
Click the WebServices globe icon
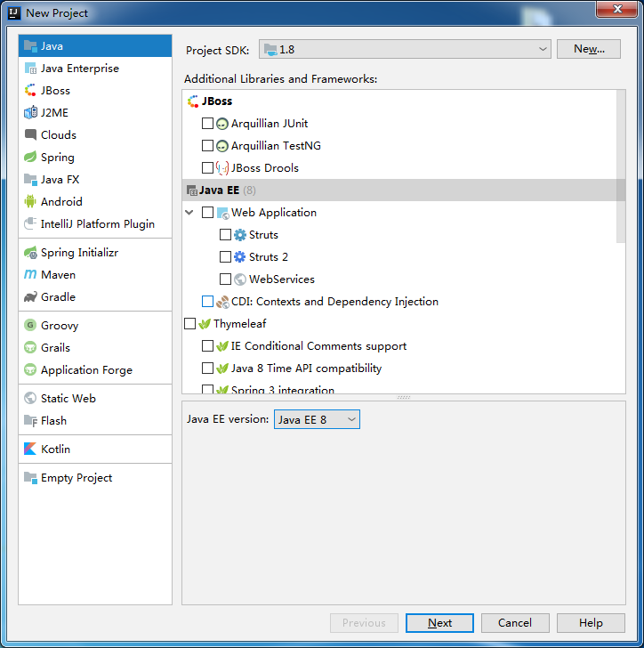tap(240, 279)
